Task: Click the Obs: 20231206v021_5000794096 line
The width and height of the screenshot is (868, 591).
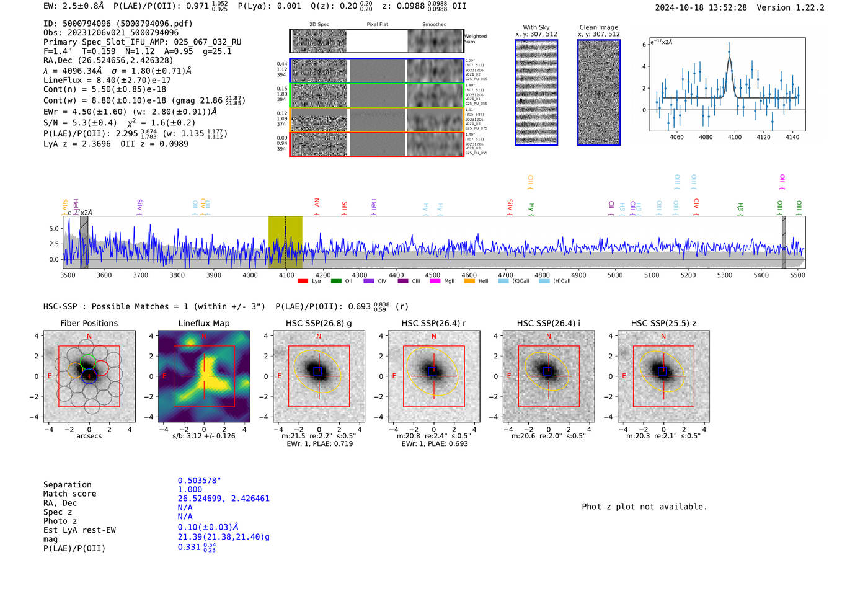Action: pos(111,33)
